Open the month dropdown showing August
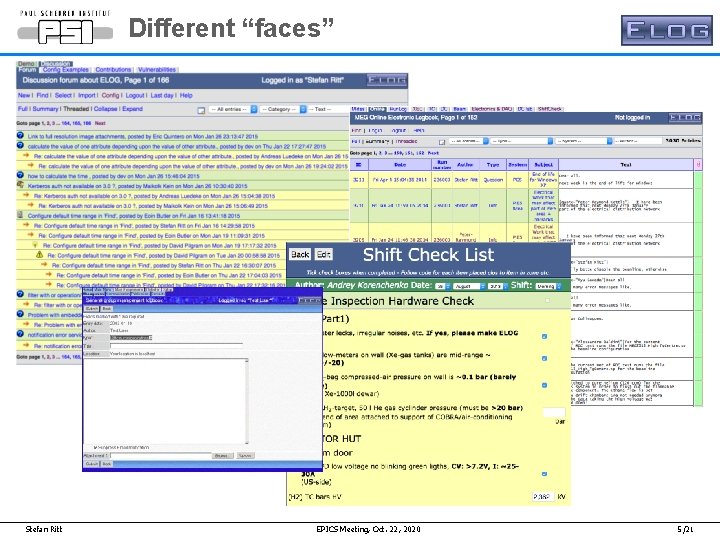This screenshot has height=540, width=720. coord(469,286)
